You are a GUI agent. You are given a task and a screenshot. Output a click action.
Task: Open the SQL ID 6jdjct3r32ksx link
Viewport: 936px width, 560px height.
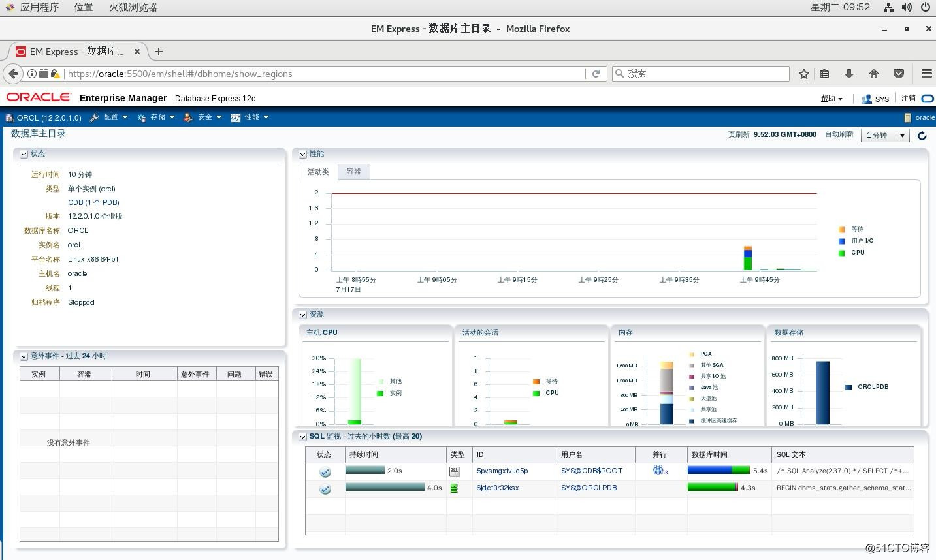(x=498, y=488)
